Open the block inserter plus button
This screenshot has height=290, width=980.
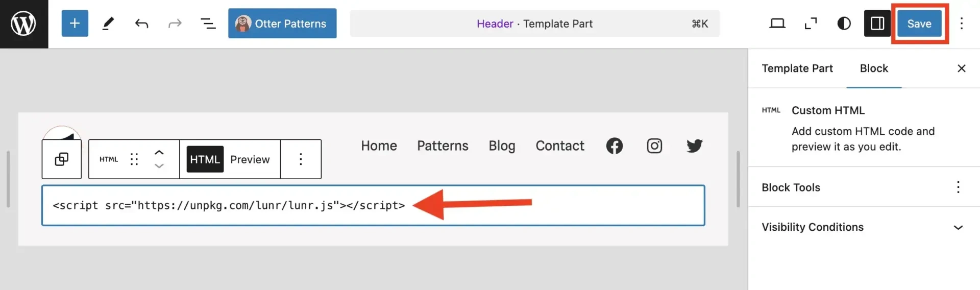click(75, 23)
